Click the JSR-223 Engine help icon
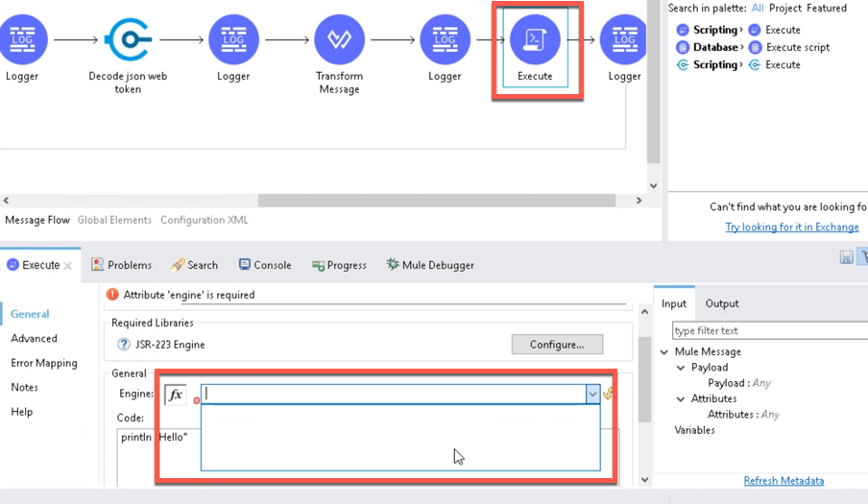This screenshot has height=504, width=868. tap(124, 345)
